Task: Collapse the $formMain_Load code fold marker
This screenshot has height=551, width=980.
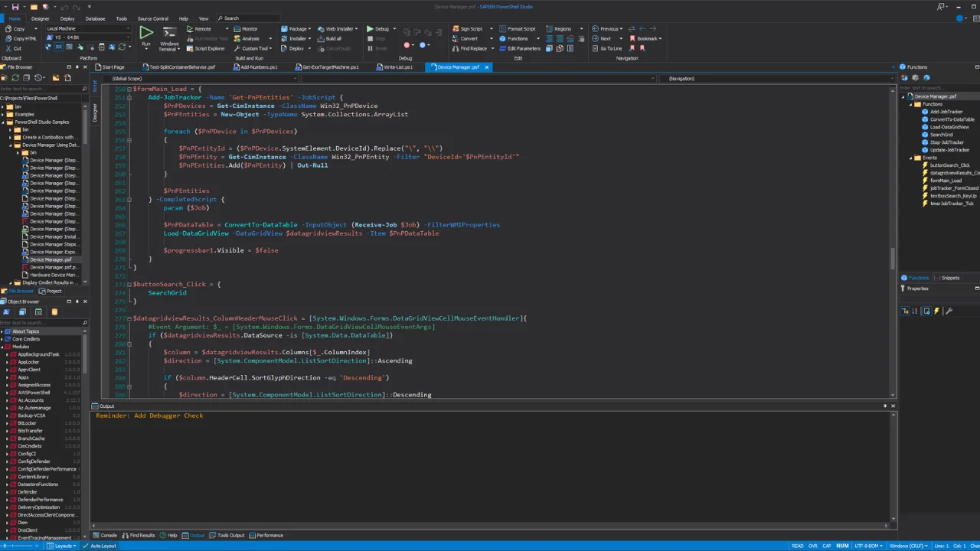Action: [129, 89]
